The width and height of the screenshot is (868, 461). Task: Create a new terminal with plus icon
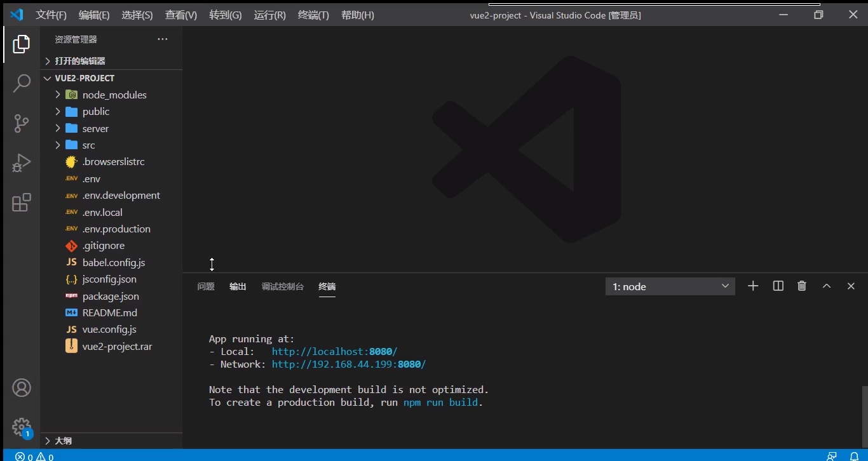pyautogui.click(x=753, y=286)
